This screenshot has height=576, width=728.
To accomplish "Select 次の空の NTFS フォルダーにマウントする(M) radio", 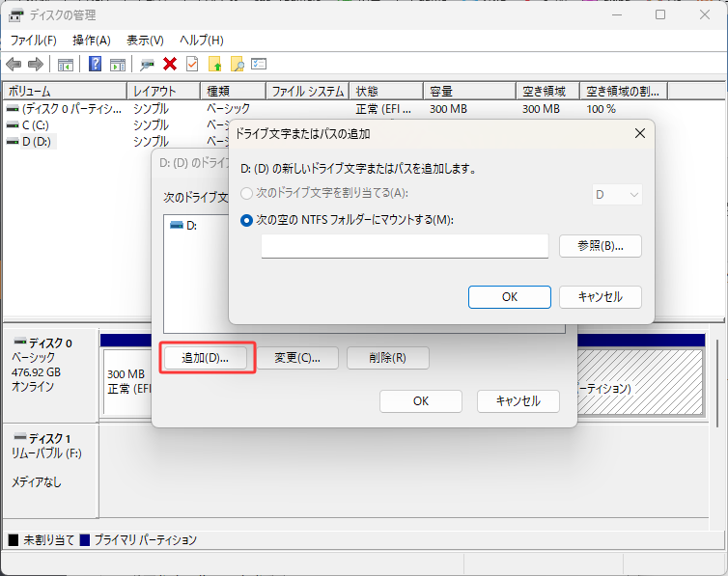I will tap(246, 220).
